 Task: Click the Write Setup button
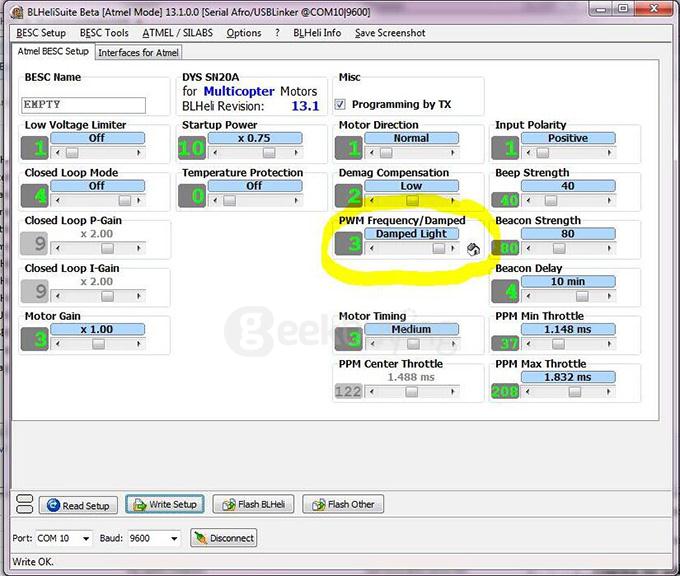click(165, 504)
